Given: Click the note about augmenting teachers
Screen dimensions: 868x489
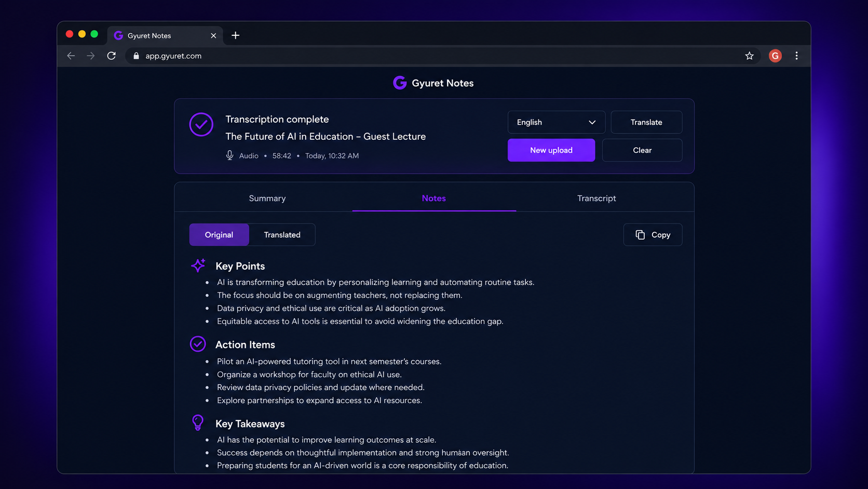Looking at the screenshot, I should click(340, 295).
